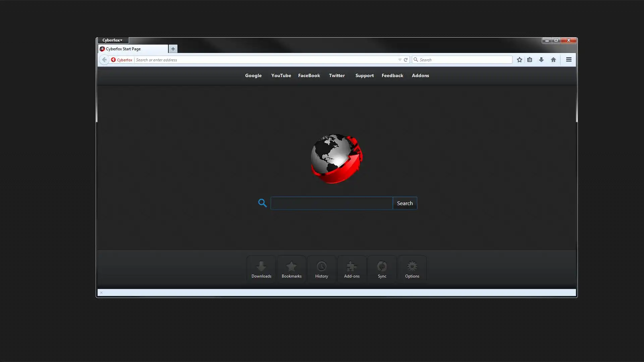Click the Feedback menu item

point(392,75)
